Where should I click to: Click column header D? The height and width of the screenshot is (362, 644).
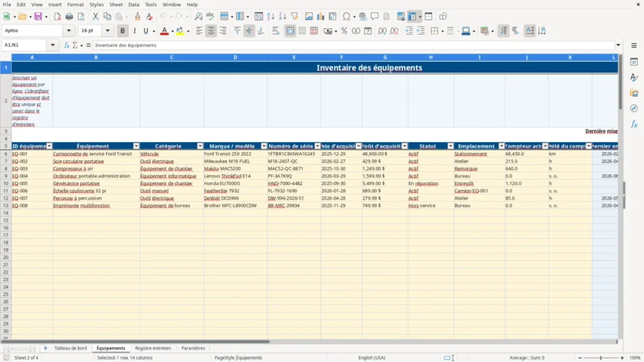(235, 57)
